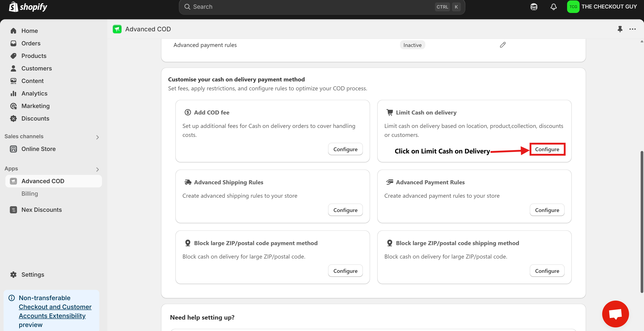Expand the Apps section chevron

[97, 169]
